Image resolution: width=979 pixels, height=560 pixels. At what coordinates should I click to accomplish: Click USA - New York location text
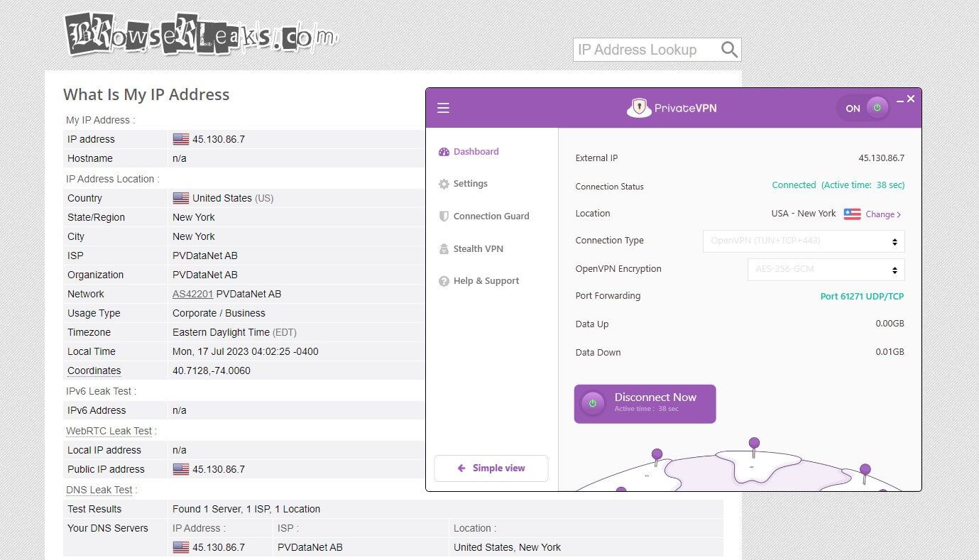804,214
